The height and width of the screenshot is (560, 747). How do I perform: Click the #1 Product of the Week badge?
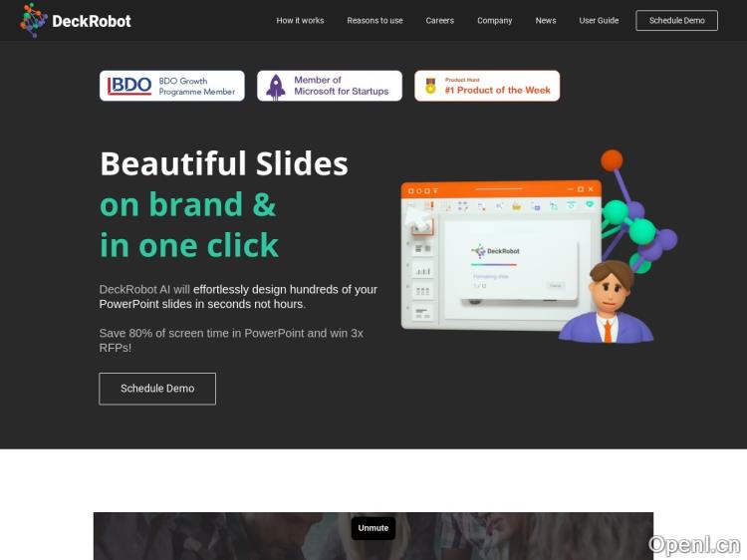click(x=487, y=86)
